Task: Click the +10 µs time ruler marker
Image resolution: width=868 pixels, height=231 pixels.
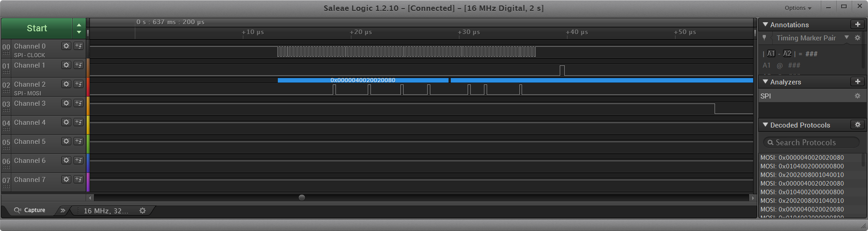Action: pyautogui.click(x=252, y=32)
